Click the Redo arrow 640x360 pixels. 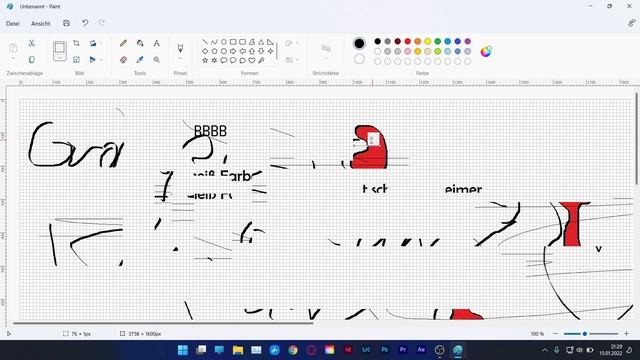(102, 23)
